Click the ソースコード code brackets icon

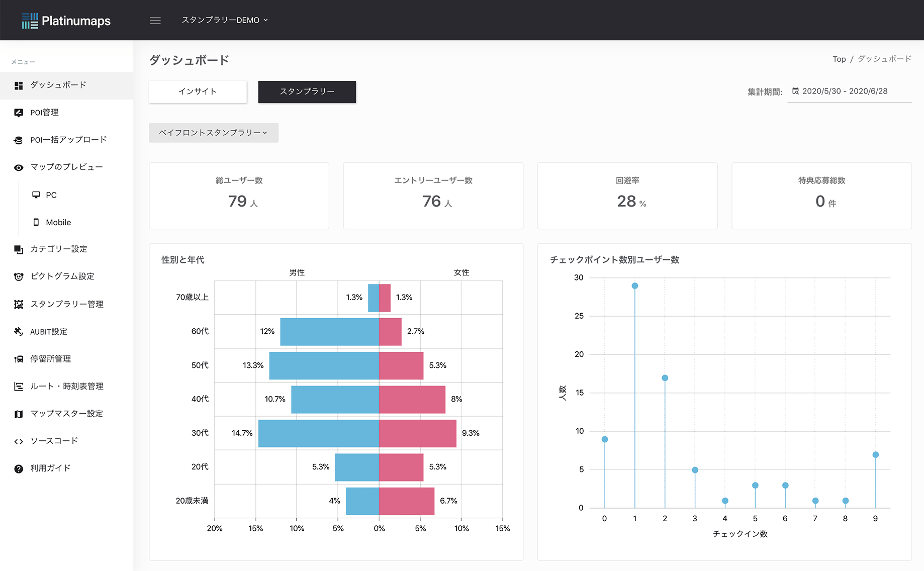pyautogui.click(x=19, y=441)
